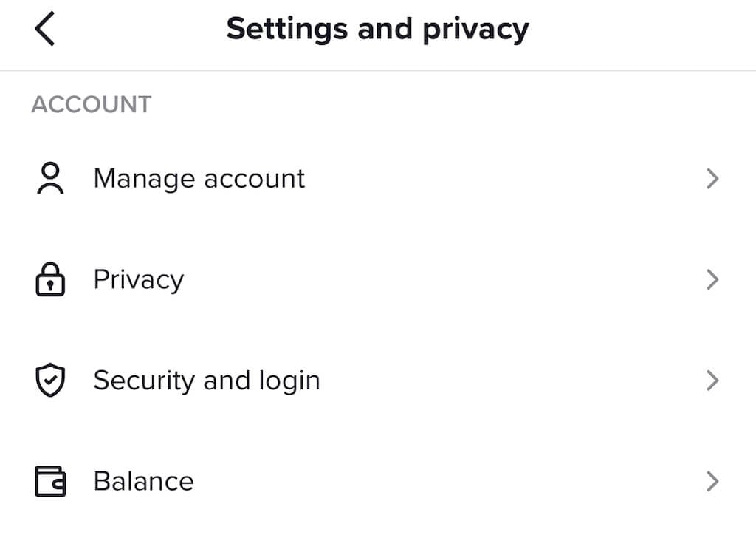Select the Privacy text label
756x535 pixels.
point(138,280)
